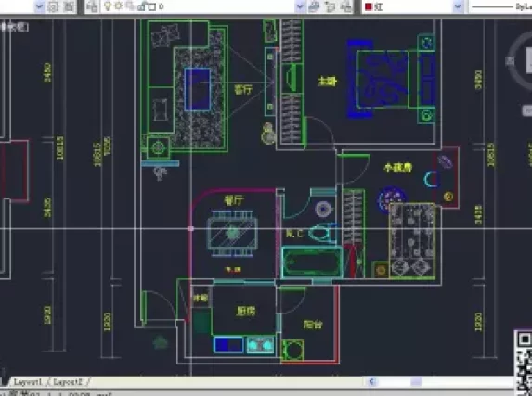532x396 pixels.
Task: Open the ByLayer linetype selector
Action: tap(500, 6)
